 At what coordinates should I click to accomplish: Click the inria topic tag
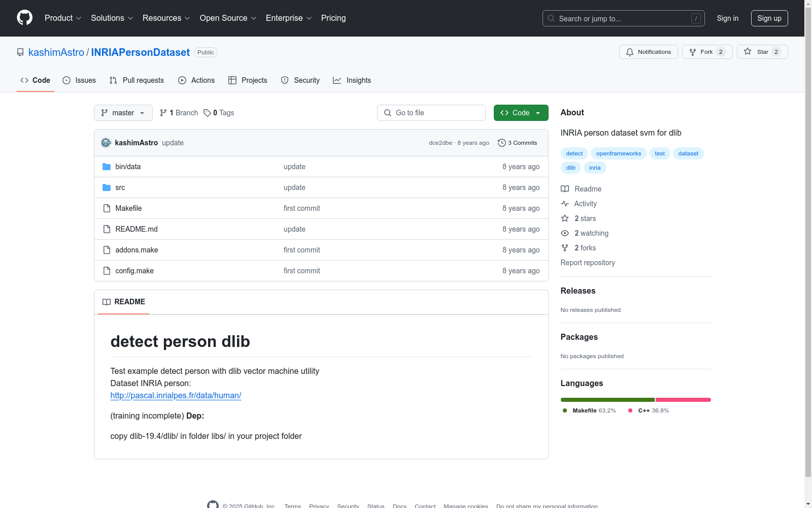(595, 168)
